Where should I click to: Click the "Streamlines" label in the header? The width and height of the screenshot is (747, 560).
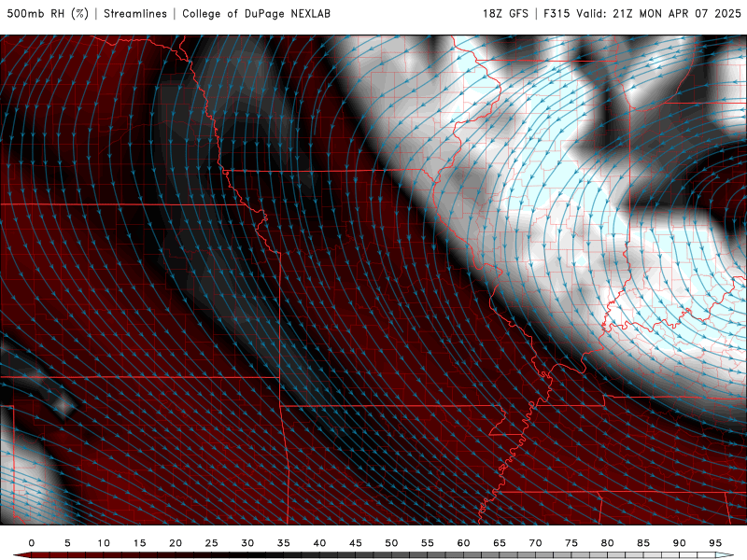135,14
